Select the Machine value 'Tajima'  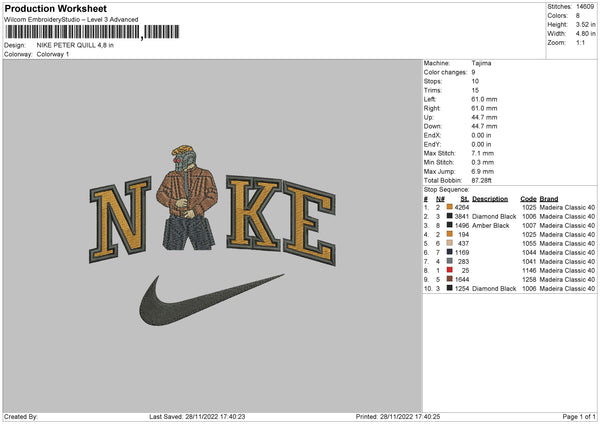(x=481, y=63)
